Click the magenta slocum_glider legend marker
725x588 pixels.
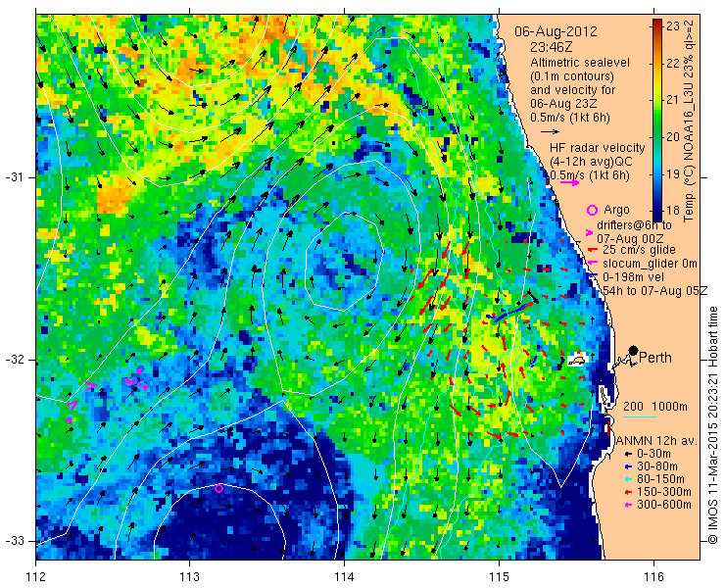pos(591,264)
